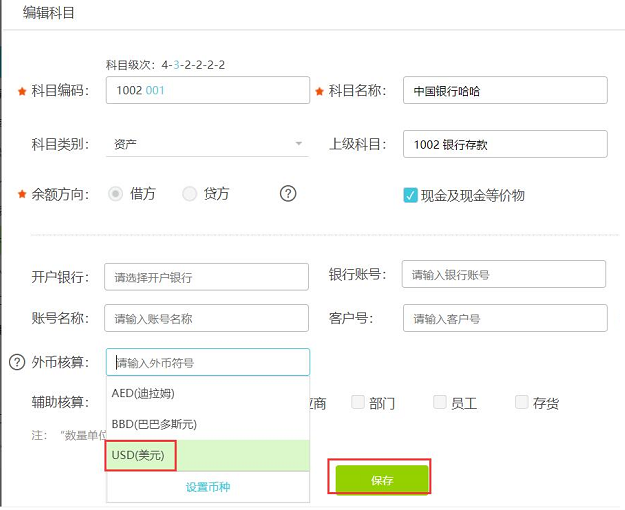
Task: Click the 设置币种 link
Action: (x=208, y=488)
